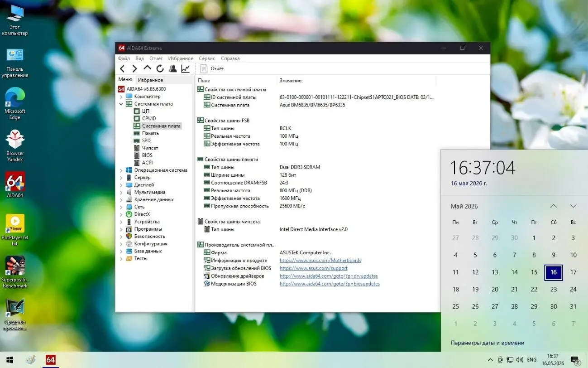Launch Browser Yandex from the desktop

pos(15,146)
